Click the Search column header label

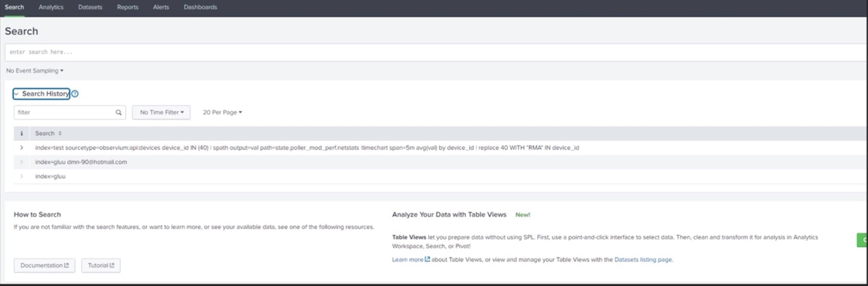tap(45, 134)
